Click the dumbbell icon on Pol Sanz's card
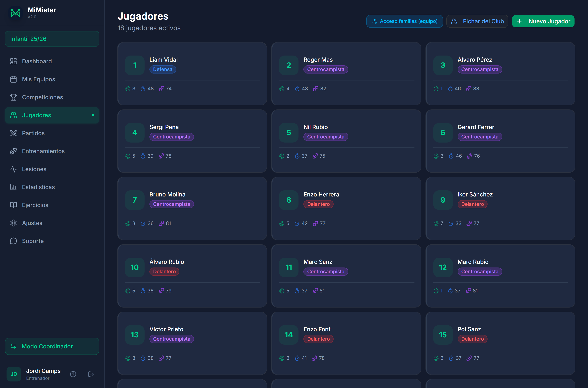Screen dimensions: 588x388 click(469, 358)
